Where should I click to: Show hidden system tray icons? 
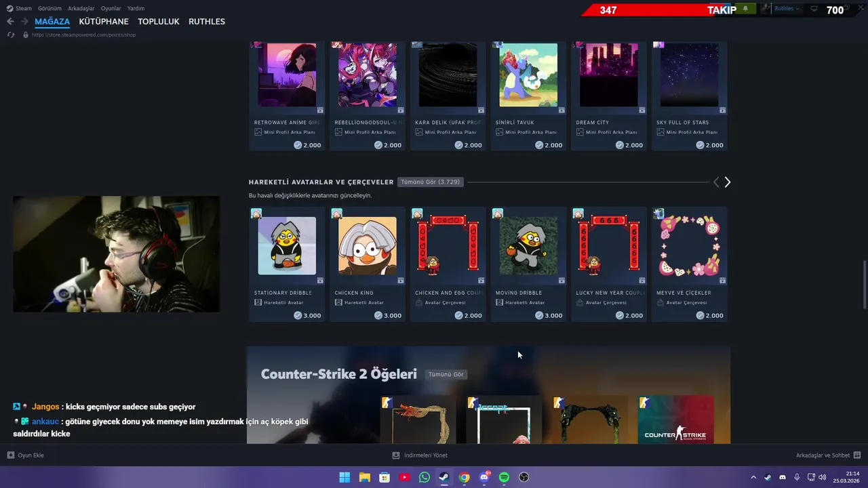(753, 477)
